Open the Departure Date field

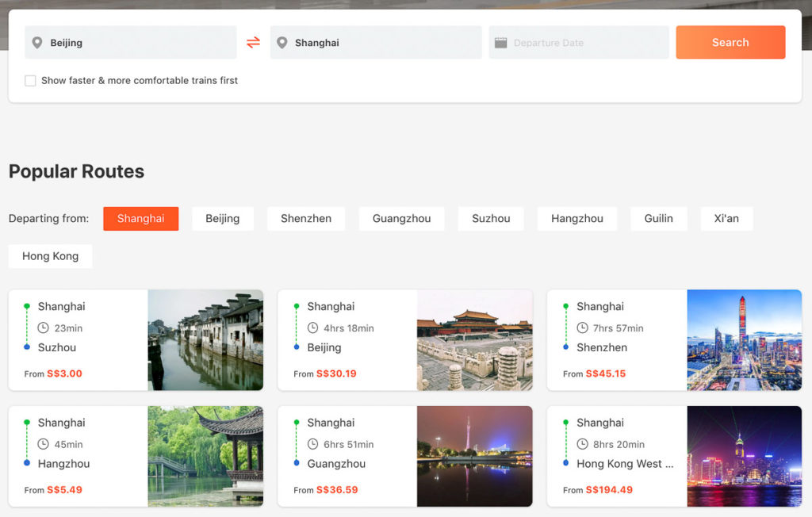(579, 43)
